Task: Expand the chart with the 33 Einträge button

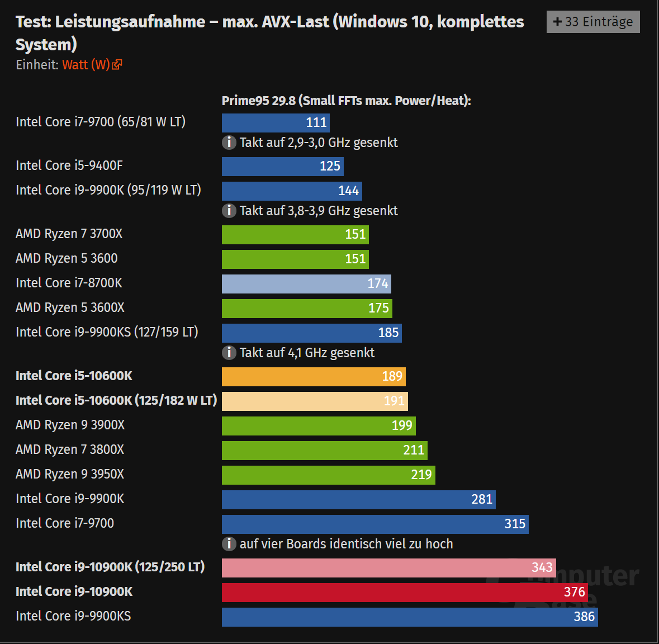Action: click(593, 22)
